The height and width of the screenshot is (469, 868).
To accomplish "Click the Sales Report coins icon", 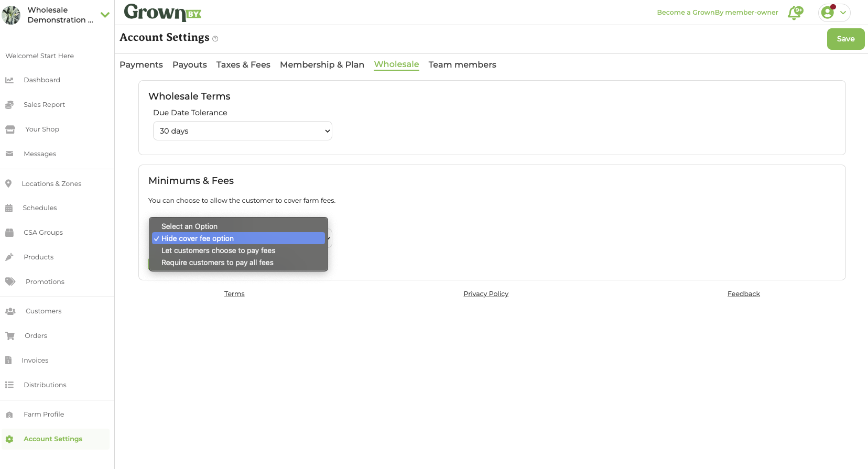I will 9,105.
